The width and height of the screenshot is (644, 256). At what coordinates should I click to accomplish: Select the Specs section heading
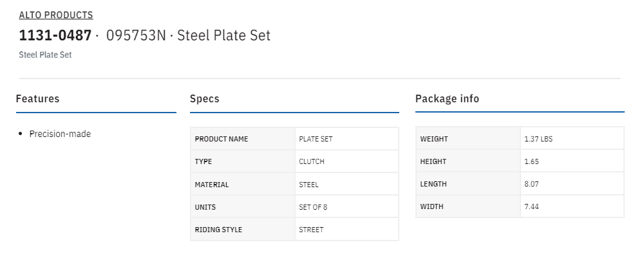point(205,99)
